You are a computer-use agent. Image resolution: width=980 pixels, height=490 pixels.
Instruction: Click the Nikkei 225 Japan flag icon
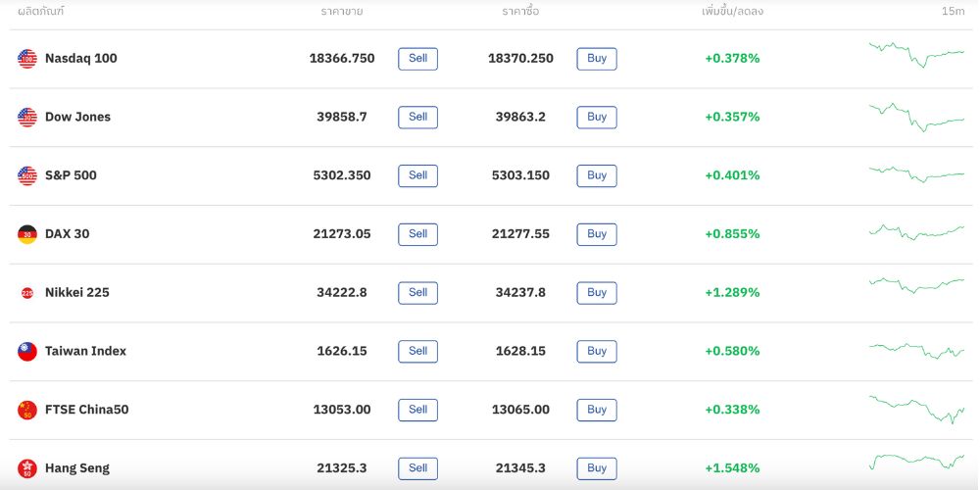click(x=27, y=293)
